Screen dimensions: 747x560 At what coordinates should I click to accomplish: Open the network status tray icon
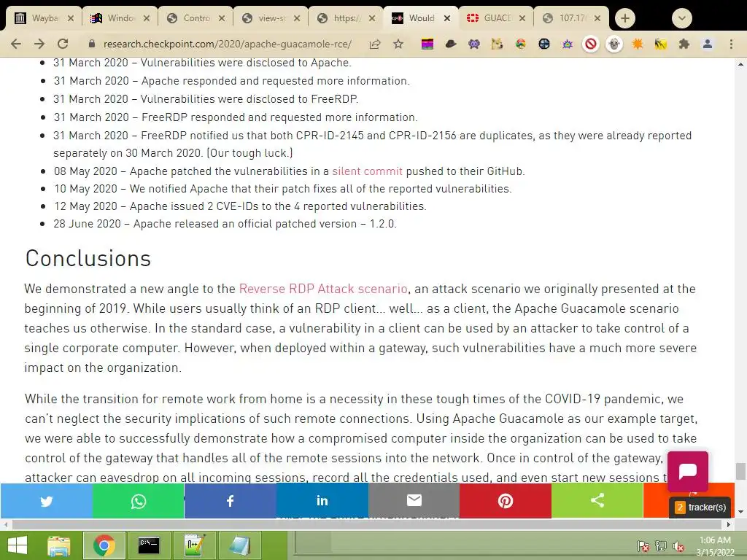661,546
